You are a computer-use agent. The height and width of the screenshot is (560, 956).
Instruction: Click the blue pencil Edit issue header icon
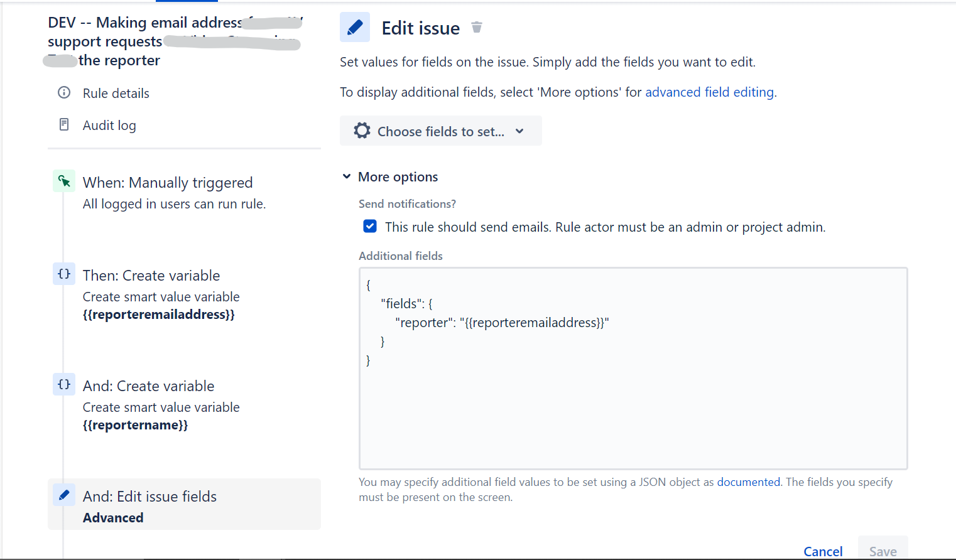pyautogui.click(x=355, y=27)
